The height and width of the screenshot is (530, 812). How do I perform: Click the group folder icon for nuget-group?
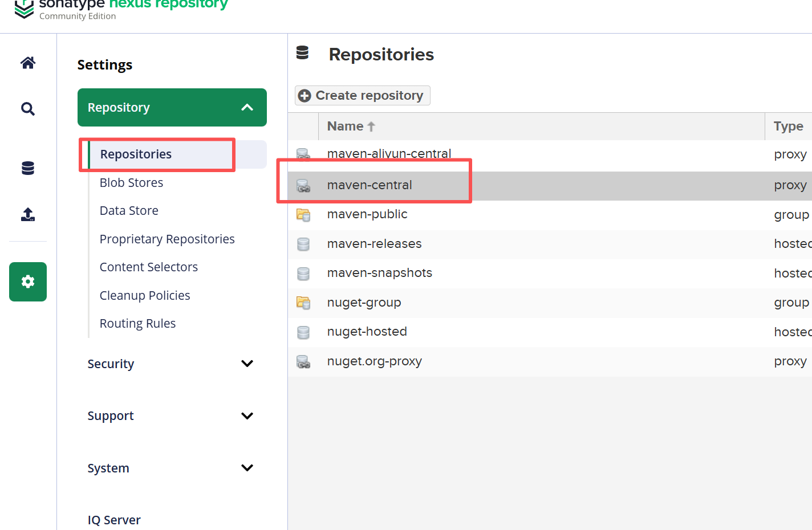(x=303, y=303)
